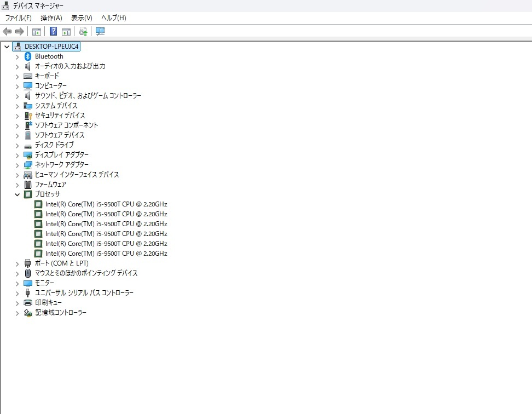Select the ポート (COM と LPT) label

(62, 263)
